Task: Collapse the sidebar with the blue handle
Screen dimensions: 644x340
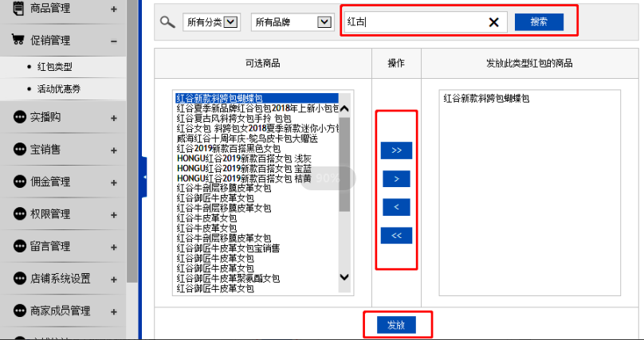Action: 144,178
